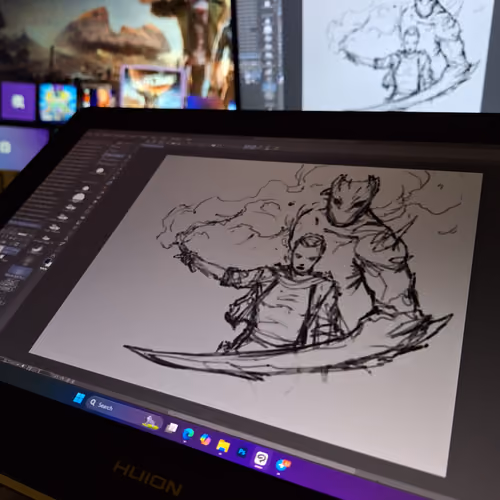
Task: Click the black and white color swatch
Action: 48,263
